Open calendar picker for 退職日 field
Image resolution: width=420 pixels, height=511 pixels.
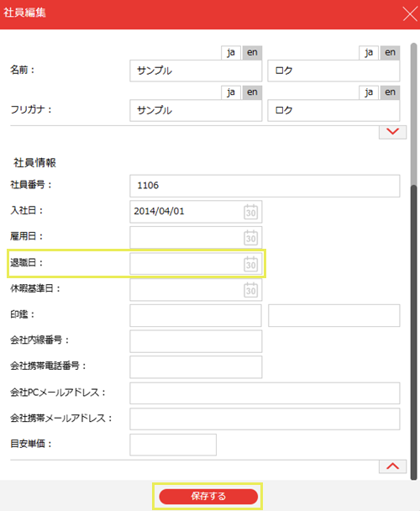(x=250, y=264)
